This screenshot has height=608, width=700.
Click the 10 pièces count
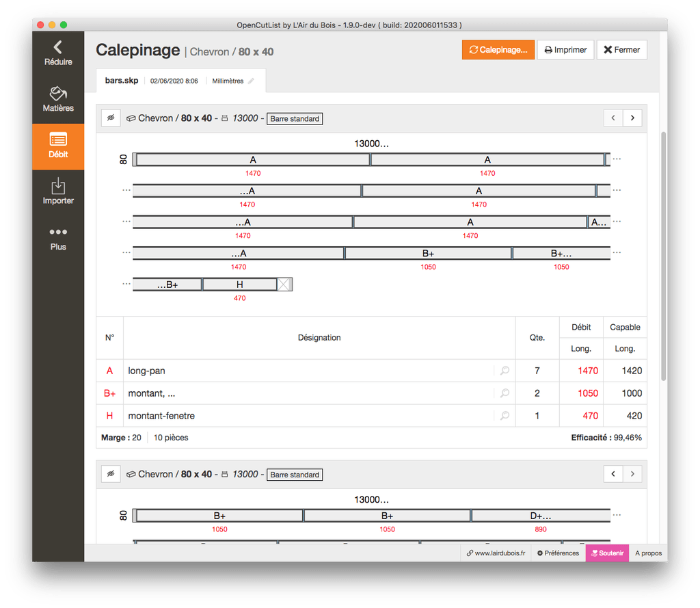171,437
